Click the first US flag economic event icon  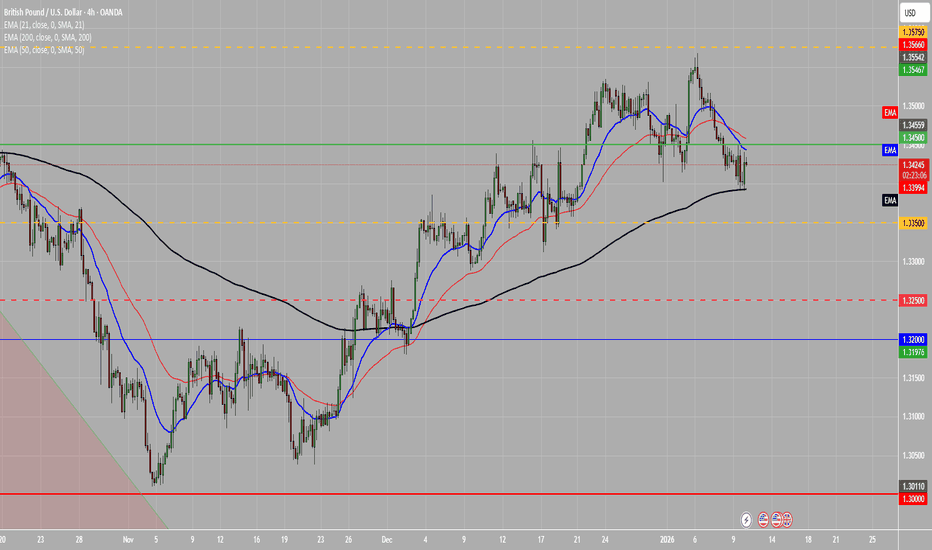tap(763, 520)
